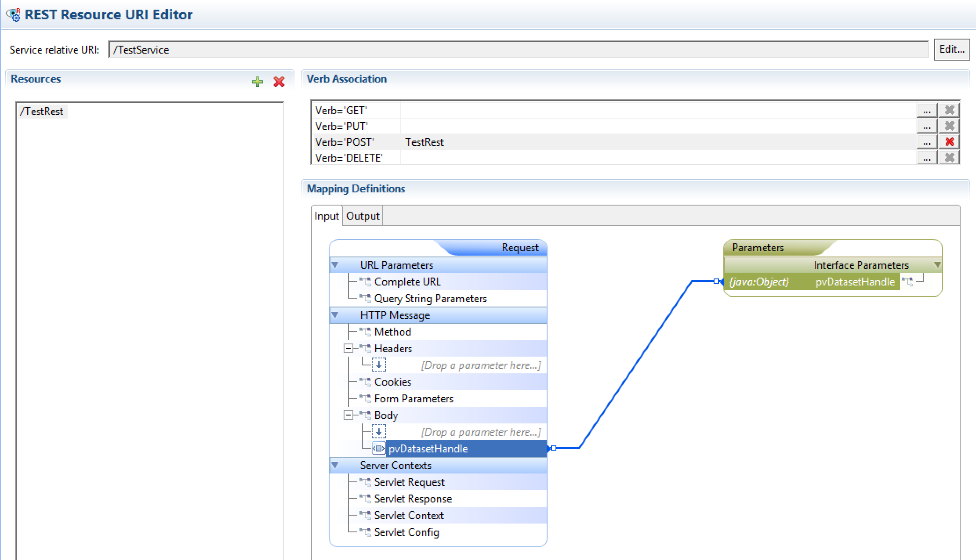The image size is (976, 560).
Task: Click the REST Resource URI Editor title icon
Action: pos(14,14)
